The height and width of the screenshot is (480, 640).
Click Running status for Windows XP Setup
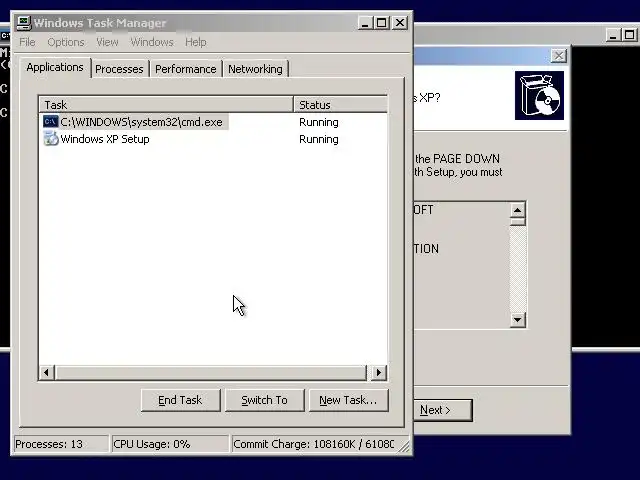[x=319, y=139]
